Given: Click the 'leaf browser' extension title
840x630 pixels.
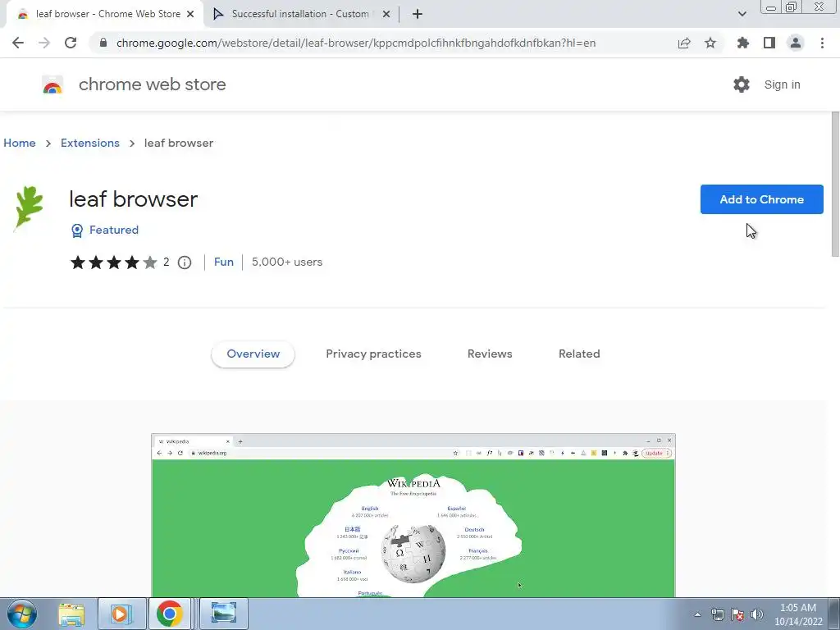Looking at the screenshot, I should click(134, 199).
